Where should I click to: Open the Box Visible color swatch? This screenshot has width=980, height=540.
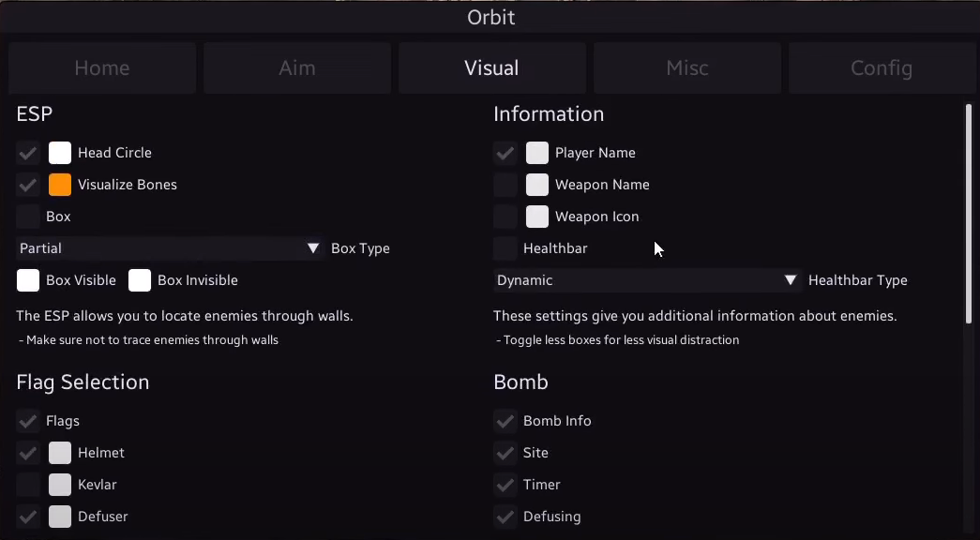[x=28, y=280]
